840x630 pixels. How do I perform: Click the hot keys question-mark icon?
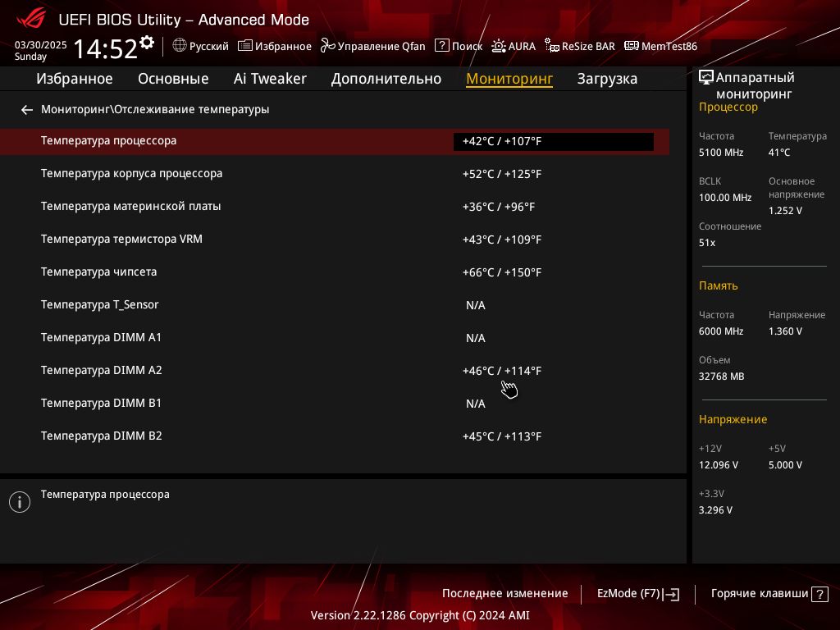coord(819,594)
